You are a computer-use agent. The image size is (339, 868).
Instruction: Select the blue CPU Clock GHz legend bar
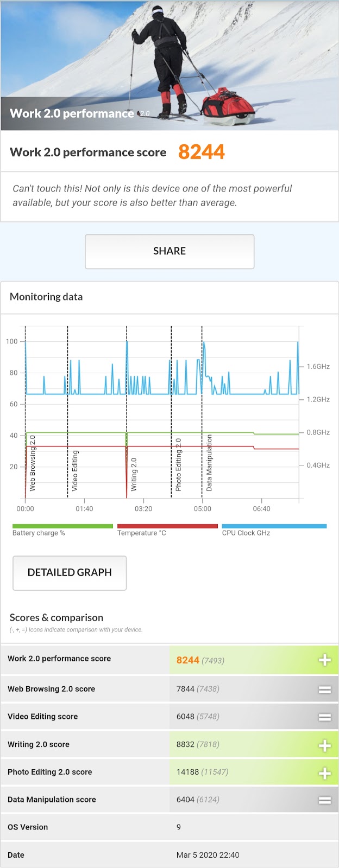274,526
